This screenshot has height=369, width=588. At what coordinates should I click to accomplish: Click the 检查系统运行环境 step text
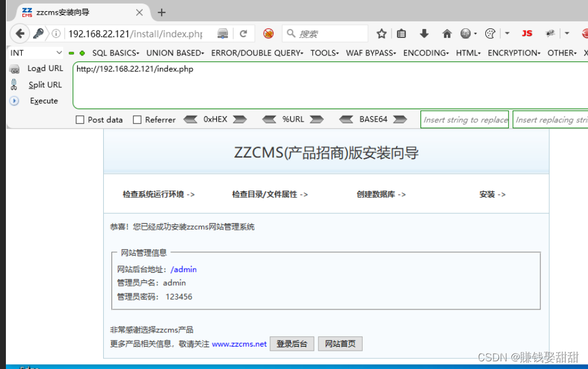coord(153,194)
